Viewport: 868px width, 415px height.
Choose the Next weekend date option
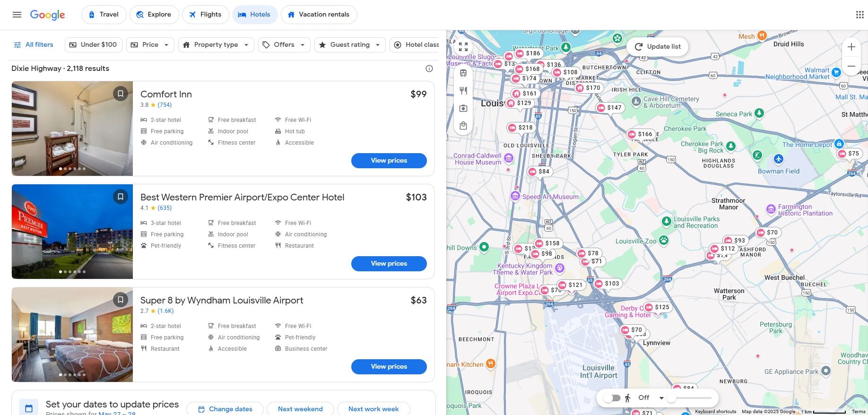point(300,409)
